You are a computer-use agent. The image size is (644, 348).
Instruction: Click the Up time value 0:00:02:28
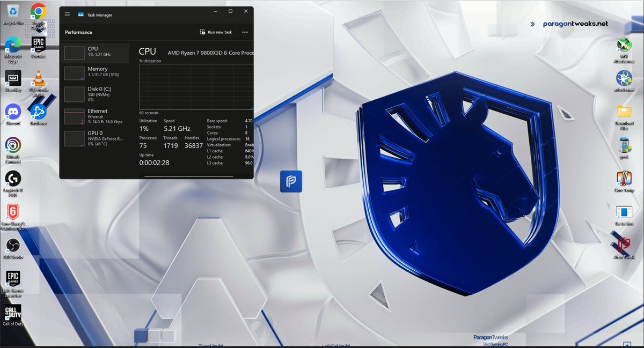(154, 162)
